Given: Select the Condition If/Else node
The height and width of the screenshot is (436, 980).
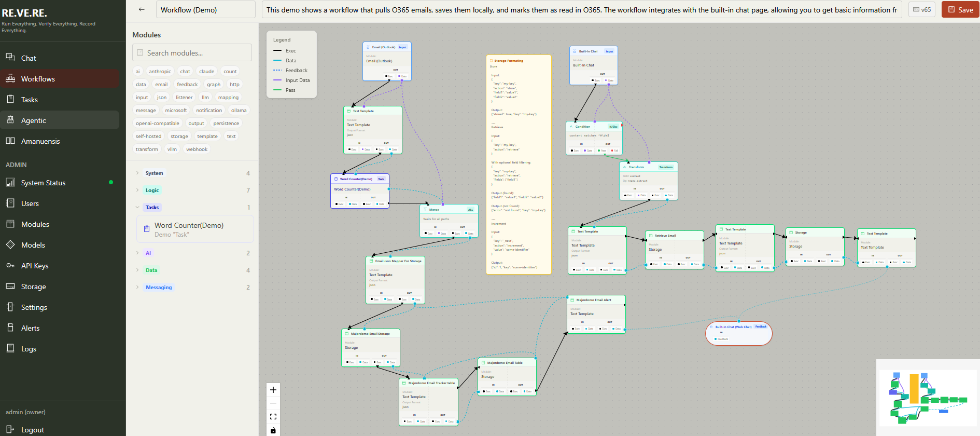Looking at the screenshot, I should tap(594, 138).
